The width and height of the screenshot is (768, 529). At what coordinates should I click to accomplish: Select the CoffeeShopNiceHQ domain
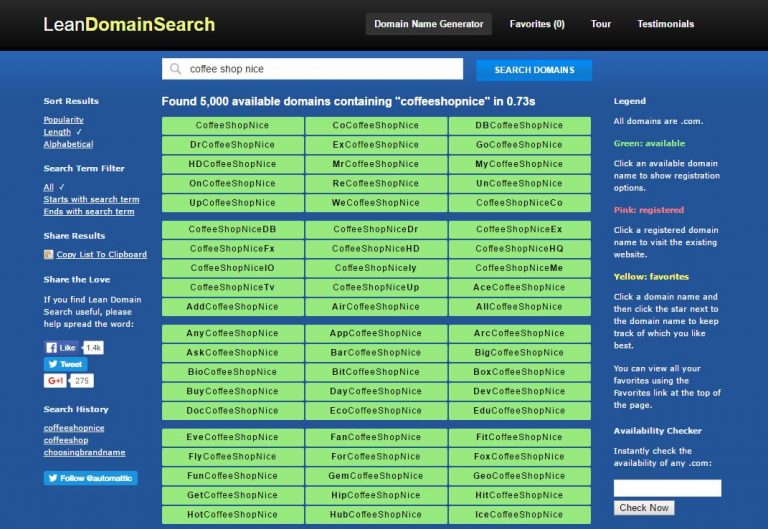520,249
